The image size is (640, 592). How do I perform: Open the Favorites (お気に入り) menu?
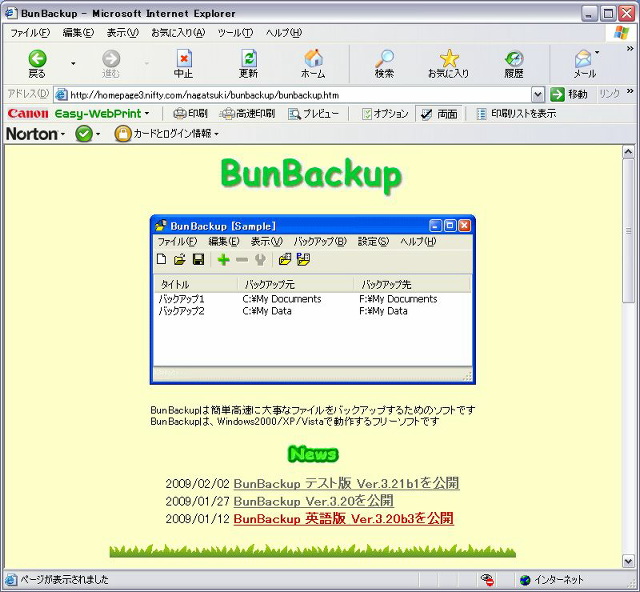(x=178, y=33)
